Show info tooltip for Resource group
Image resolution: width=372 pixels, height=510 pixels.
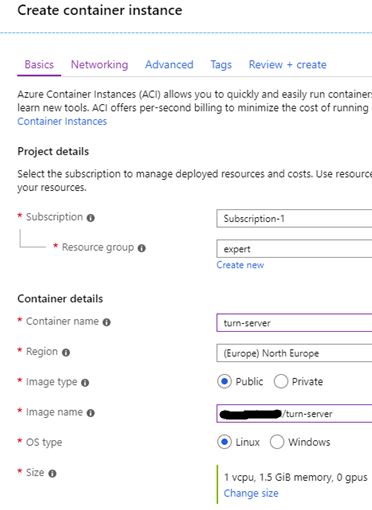[142, 248]
